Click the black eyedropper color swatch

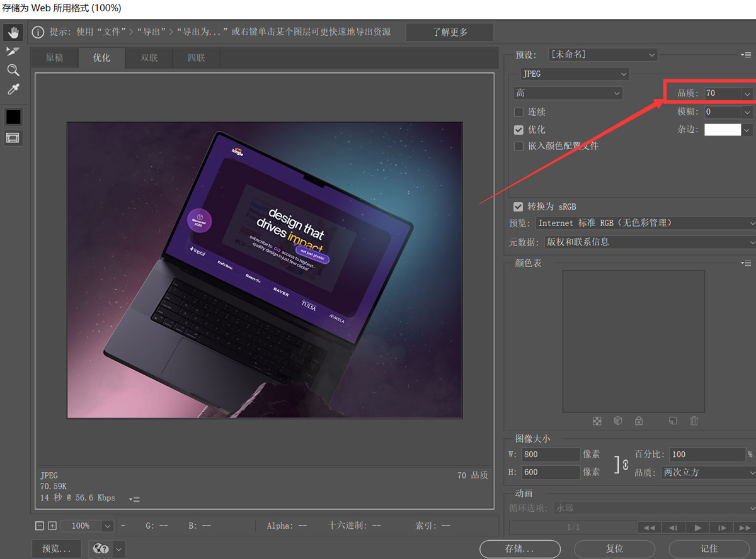[13, 117]
